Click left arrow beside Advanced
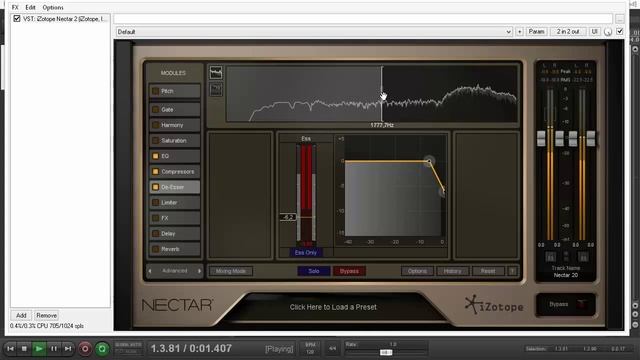This screenshot has width=640, height=360. 150,271
